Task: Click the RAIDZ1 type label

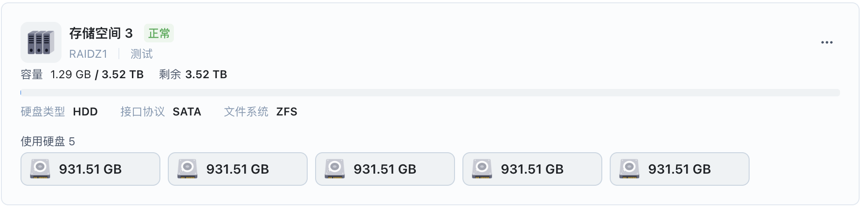Action: tap(88, 54)
